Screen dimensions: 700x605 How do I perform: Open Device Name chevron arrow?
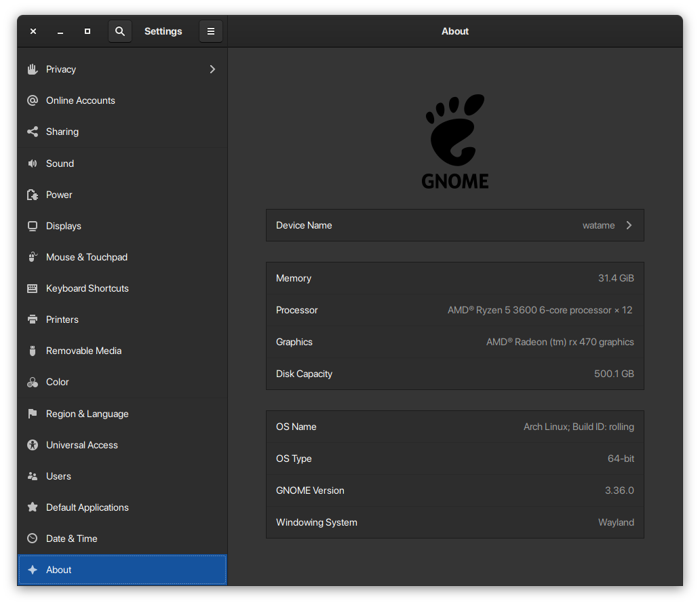(629, 225)
